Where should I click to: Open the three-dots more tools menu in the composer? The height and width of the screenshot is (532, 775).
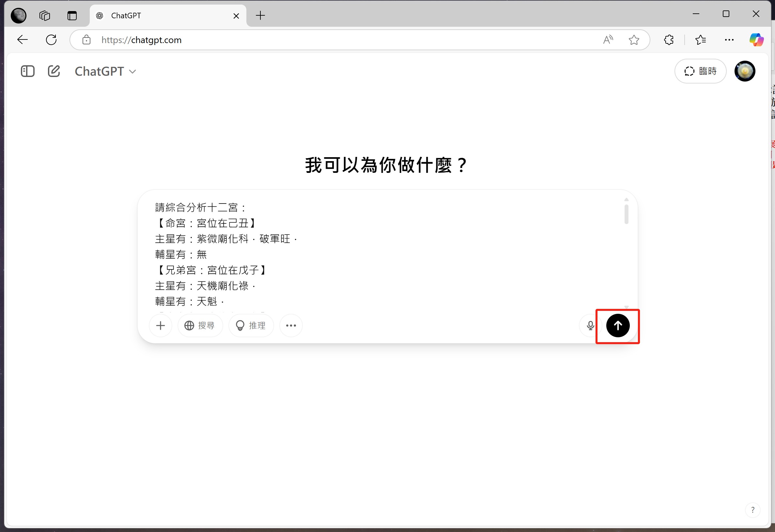pos(291,325)
